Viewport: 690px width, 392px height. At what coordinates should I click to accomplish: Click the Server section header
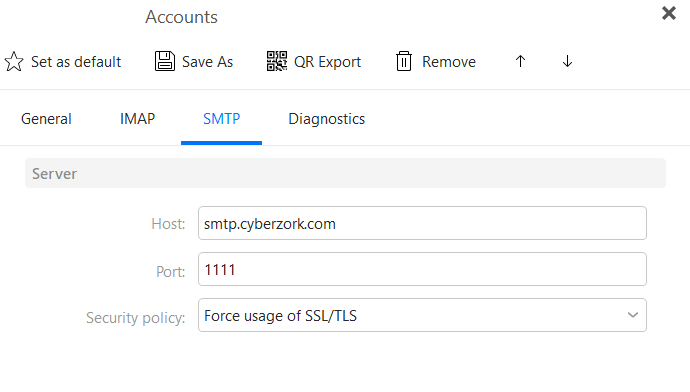click(345, 173)
